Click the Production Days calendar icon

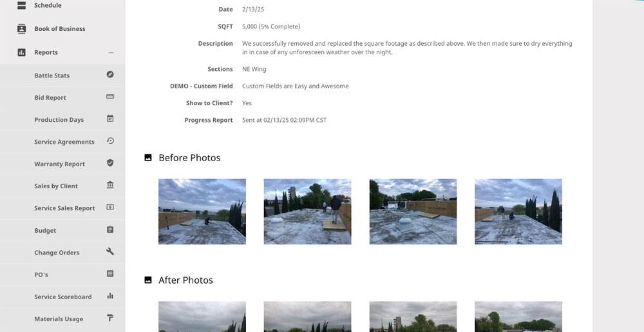pyautogui.click(x=110, y=119)
